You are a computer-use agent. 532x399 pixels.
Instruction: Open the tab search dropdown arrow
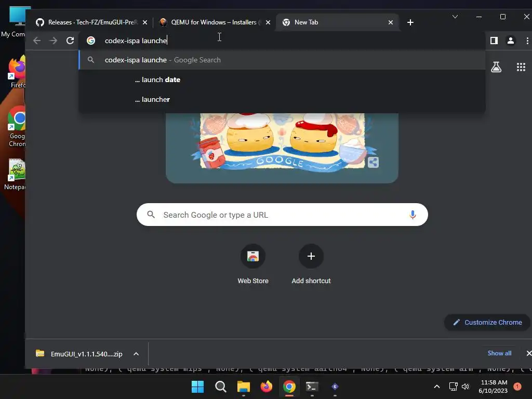tap(455, 17)
